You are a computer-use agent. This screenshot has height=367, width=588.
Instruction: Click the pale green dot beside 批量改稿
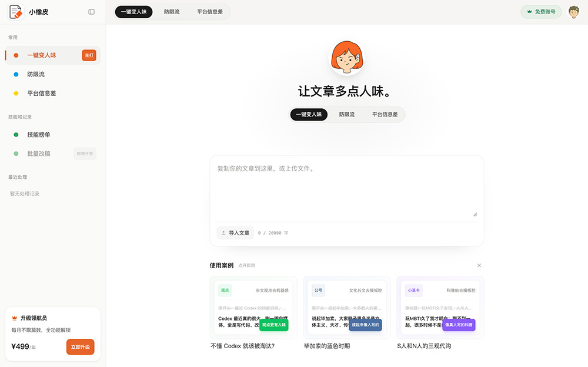[16, 154]
